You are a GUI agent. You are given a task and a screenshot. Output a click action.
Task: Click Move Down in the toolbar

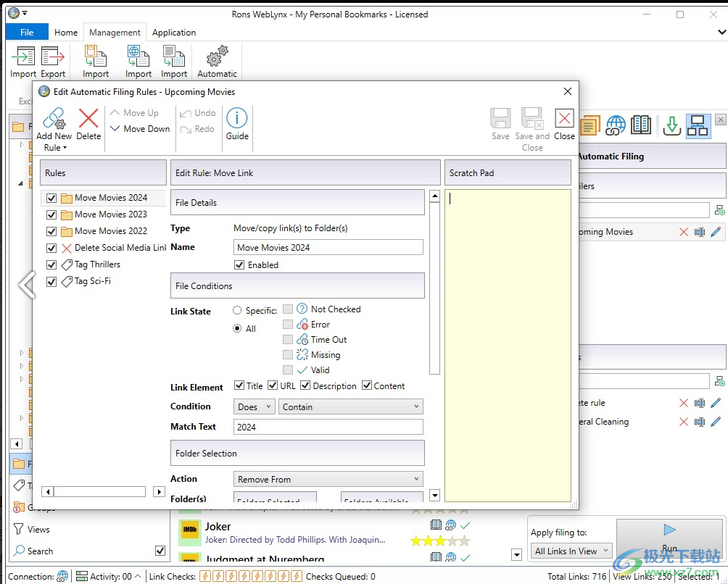pos(140,129)
